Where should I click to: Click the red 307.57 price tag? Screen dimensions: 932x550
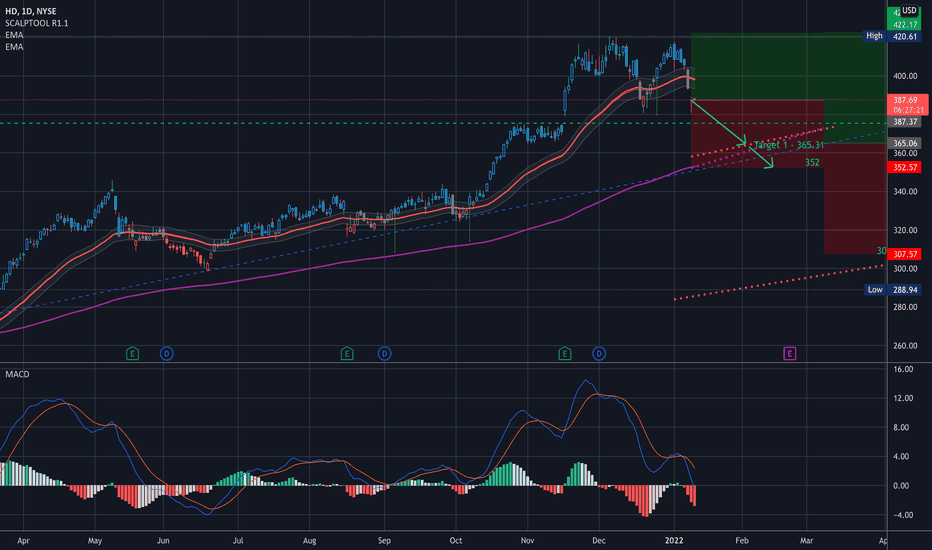tap(905, 254)
